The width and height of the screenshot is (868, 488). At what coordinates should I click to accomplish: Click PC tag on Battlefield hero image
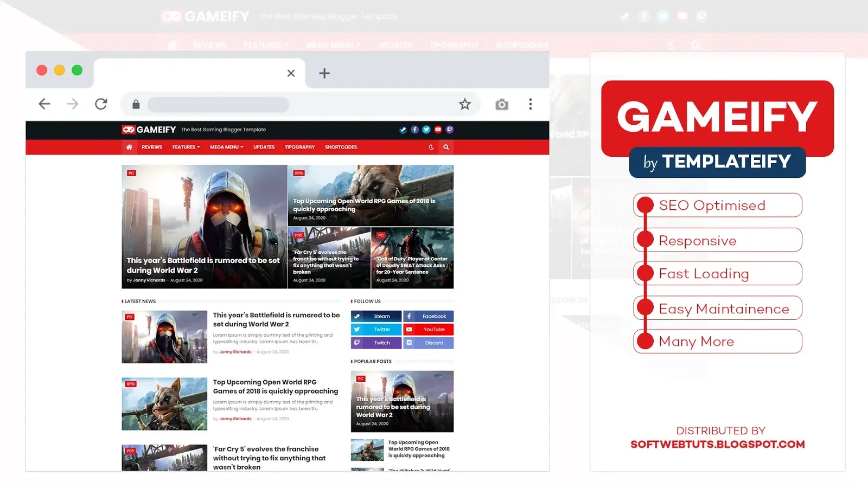131,173
